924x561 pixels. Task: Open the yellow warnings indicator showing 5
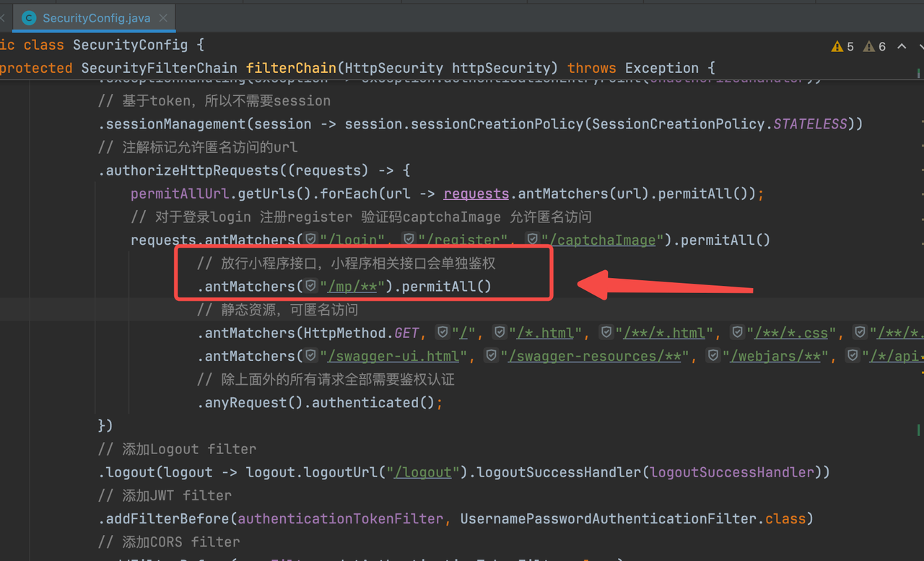[842, 46]
